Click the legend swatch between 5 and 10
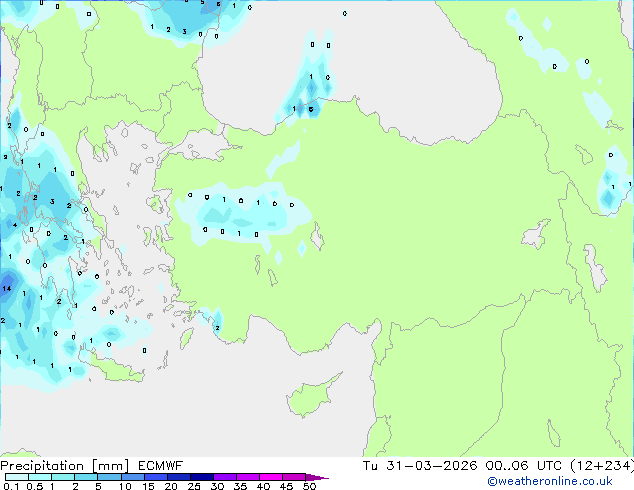Screen dimensions: 634x490 [109, 477]
